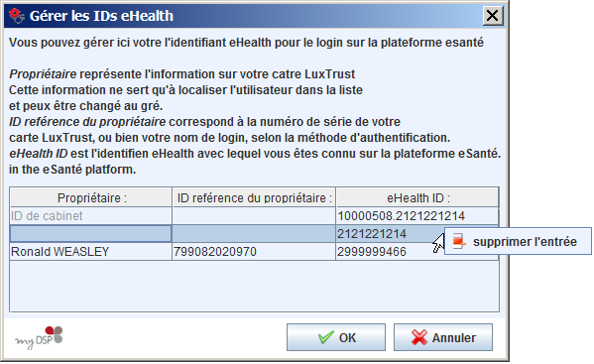
Task: Click the green checkmark icon on OK
Action: 326,337
